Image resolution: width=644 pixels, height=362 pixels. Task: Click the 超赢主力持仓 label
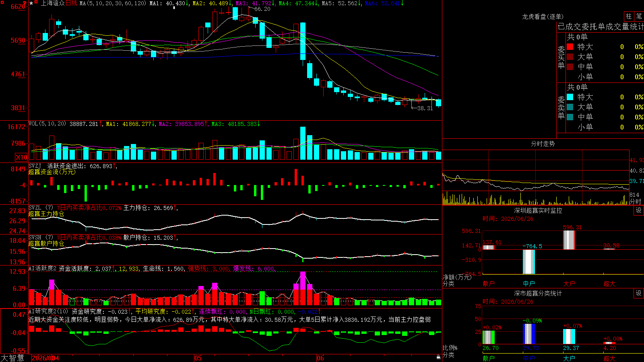pyautogui.click(x=46, y=214)
